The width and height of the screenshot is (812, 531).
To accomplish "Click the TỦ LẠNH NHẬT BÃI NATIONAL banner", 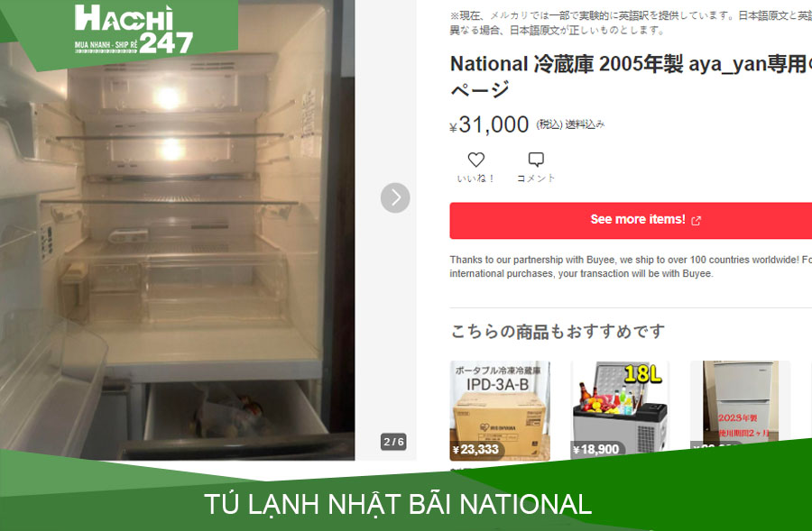I will pyautogui.click(x=398, y=504).
